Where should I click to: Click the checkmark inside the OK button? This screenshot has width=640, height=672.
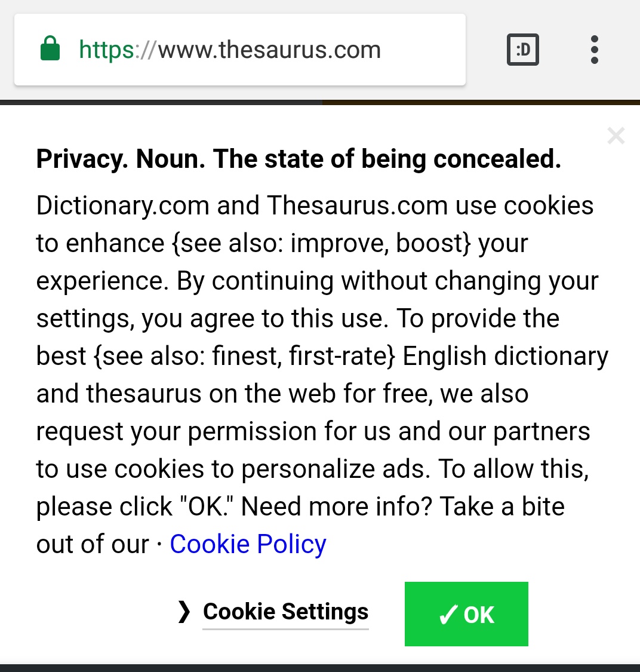(x=449, y=615)
